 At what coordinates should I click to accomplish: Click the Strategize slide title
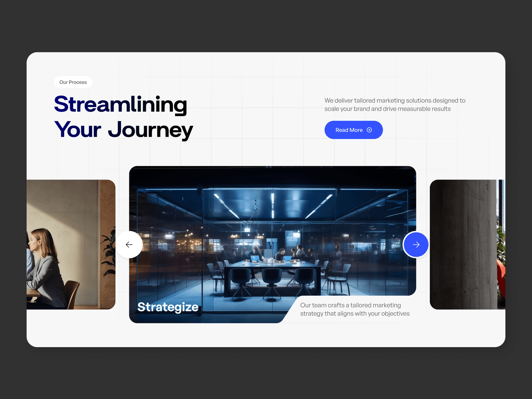[x=168, y=307]
